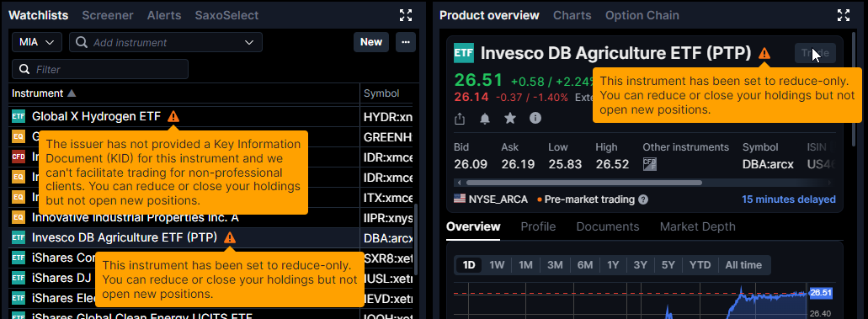Click the ETF badge of the iShares DJ row

point(19,278)
